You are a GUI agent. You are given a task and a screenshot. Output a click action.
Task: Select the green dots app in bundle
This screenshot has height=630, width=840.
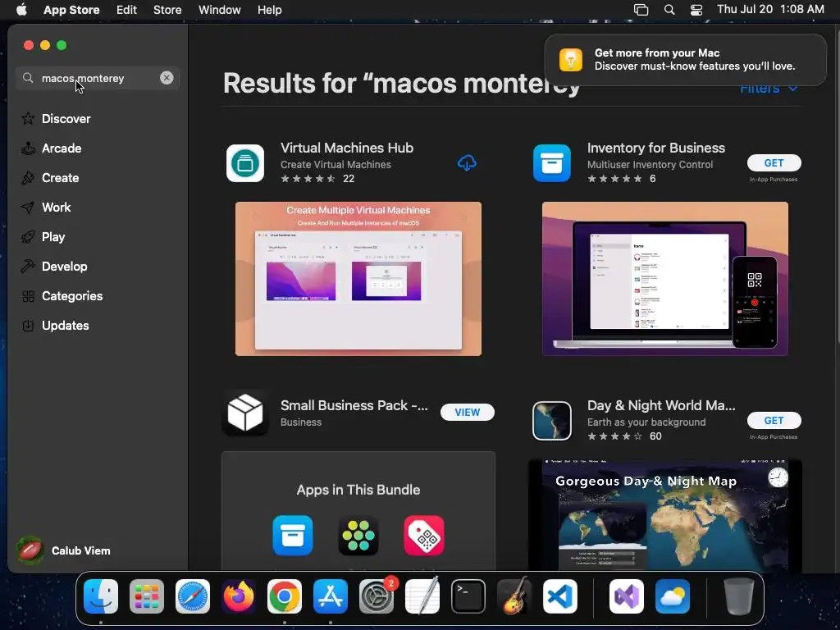(358, 535)
